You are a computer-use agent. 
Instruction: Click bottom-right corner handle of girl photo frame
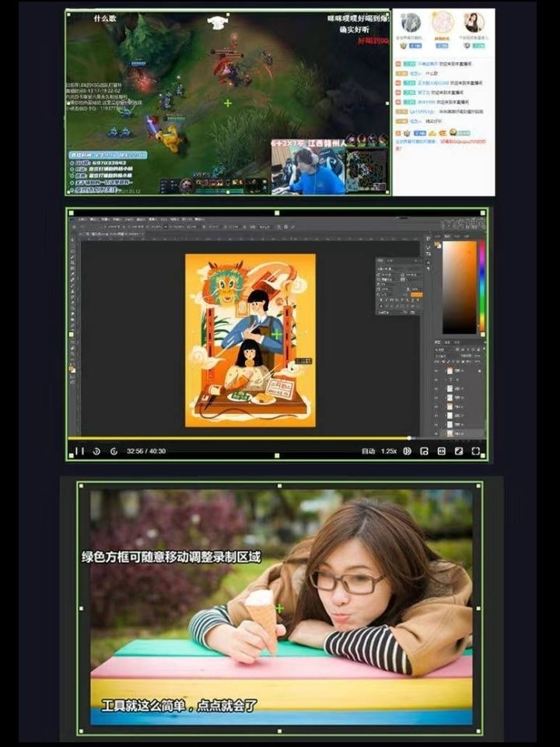click(478, 730)
